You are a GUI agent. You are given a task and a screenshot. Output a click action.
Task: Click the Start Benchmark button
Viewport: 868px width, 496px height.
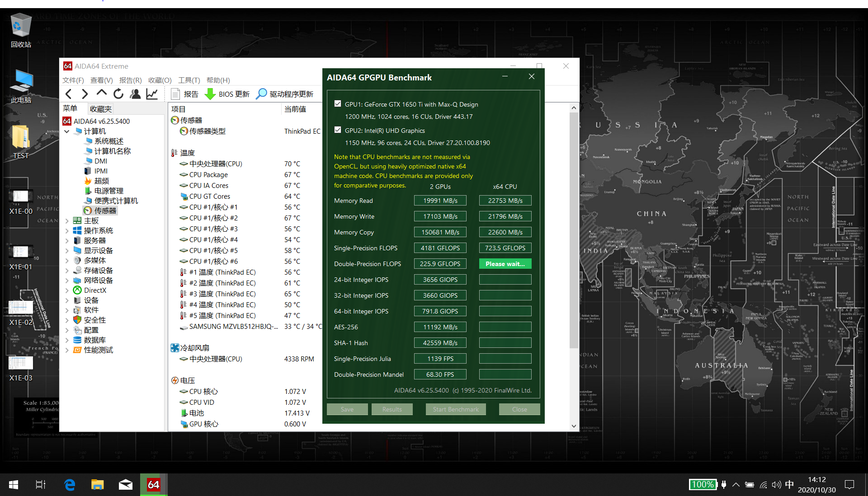tap(456, 409)
